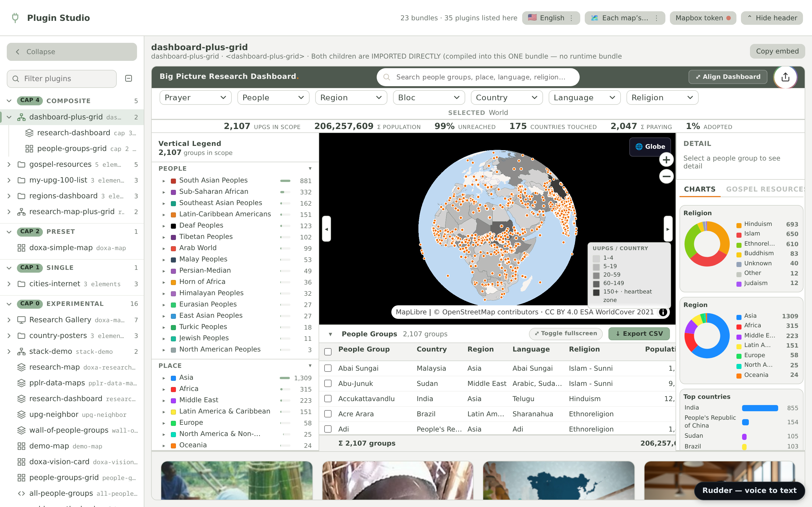The image size is (812, 507).
Task: Toggle the select-all checkbox in table header
Action: 328,352
